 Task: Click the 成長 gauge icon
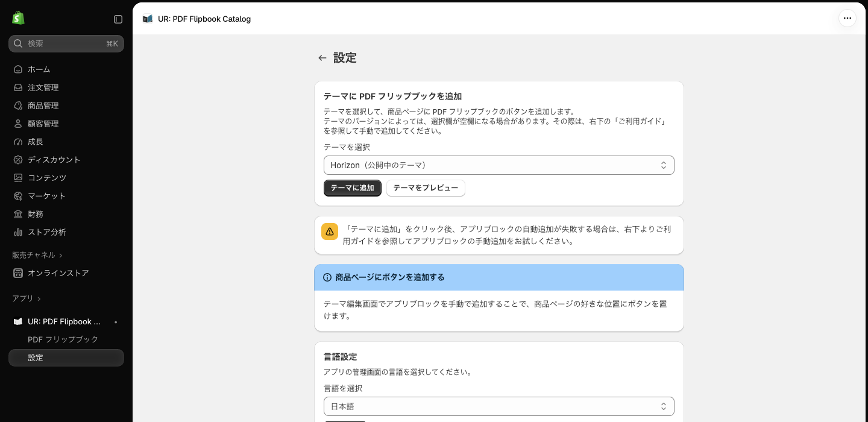pyautogui.click(x=18, y=142)
